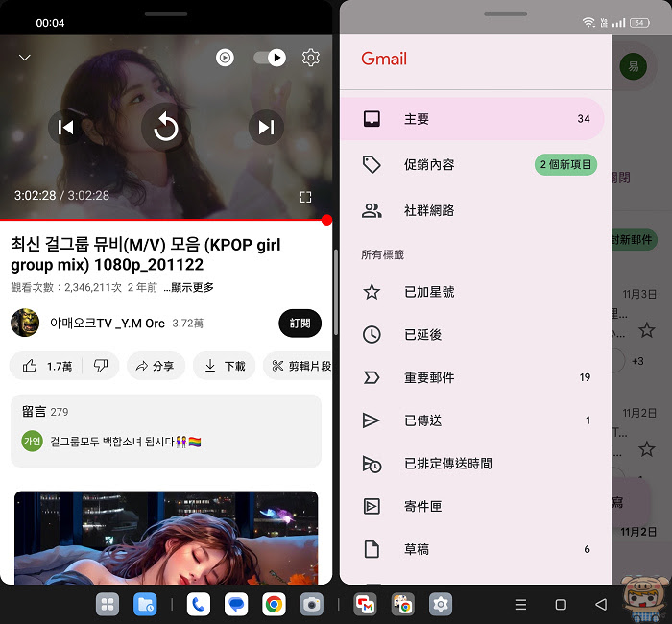
Task: Click the split-screen divider handle
Action: pyautogui.click(x=336, y=292)
